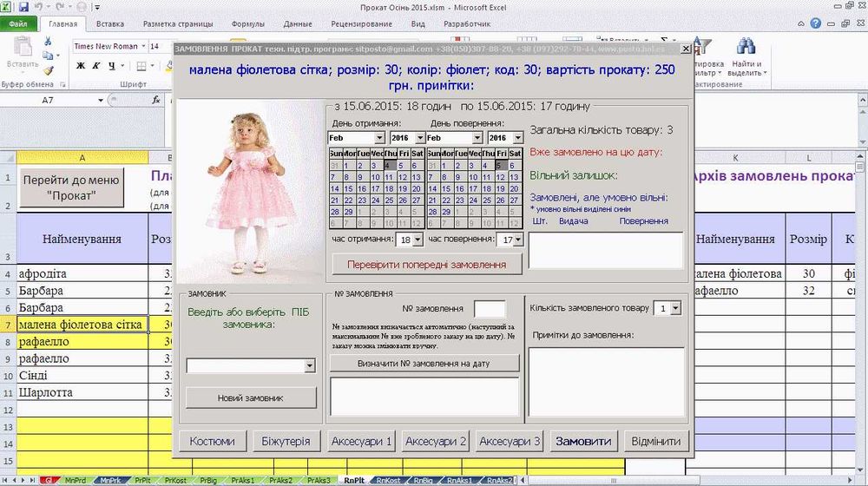Open pickup year 2016 dropdown
Image resolution: width=868 pixels, height=486 pixels.
click(x=420, y=137)
